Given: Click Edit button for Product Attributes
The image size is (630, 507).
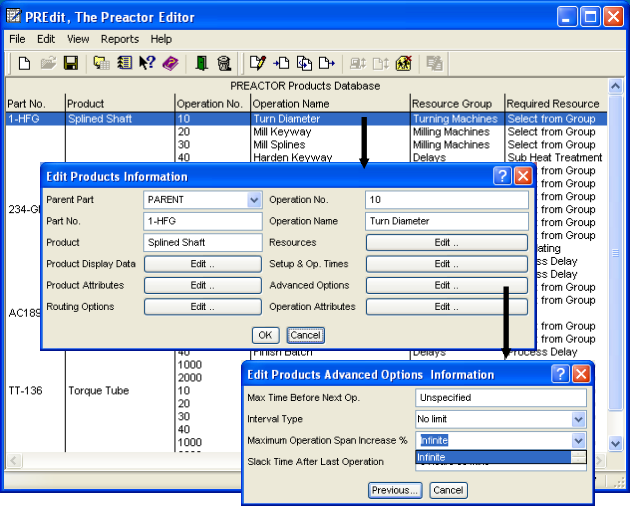Looking at the screenshot, I should click(203, 285).
